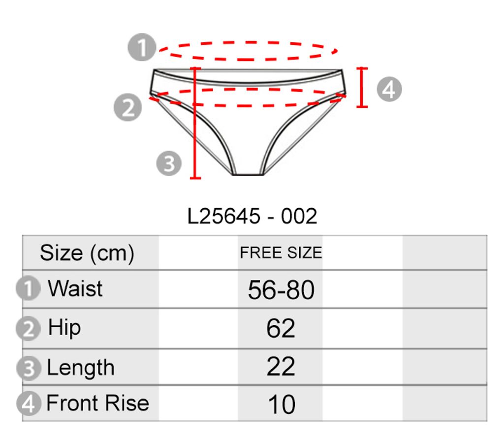Click the FREE SIZE column header
504x438 pixels.
pyautogui.click(x=281, y=253)
